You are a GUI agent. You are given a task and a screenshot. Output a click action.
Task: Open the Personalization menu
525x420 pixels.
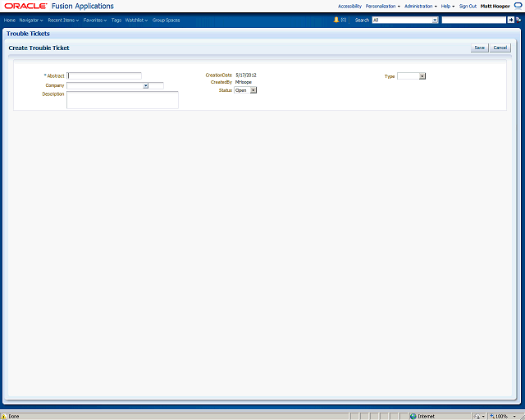(383, 6)
